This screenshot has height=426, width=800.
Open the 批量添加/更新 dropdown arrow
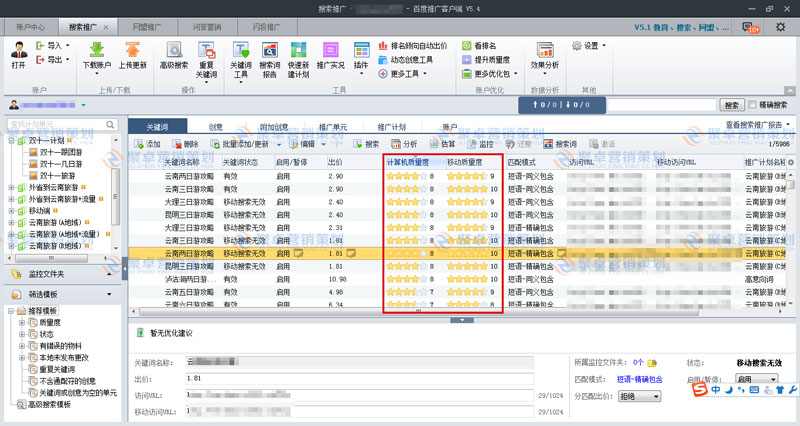[279, 144]
